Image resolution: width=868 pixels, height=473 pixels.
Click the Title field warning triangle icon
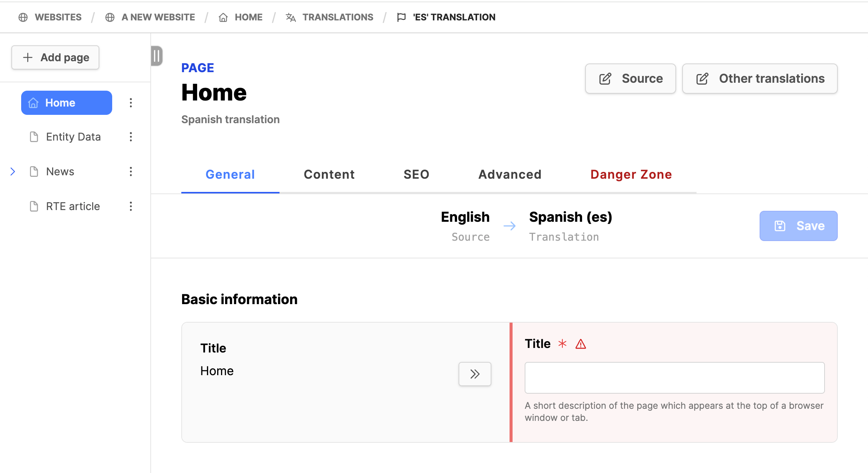click(581, 344)
